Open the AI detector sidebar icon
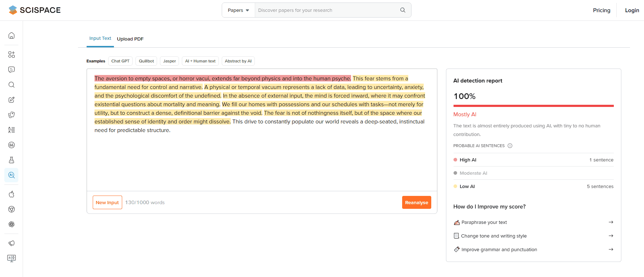This screenshot has width=644, height=277. pyautogui.click(x=11, y=175)
